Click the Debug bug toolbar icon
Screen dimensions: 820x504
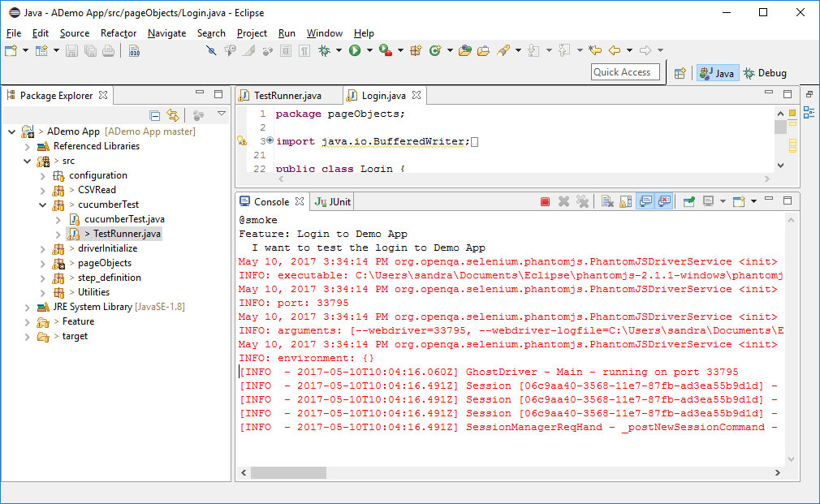click(x=324, y=50)
